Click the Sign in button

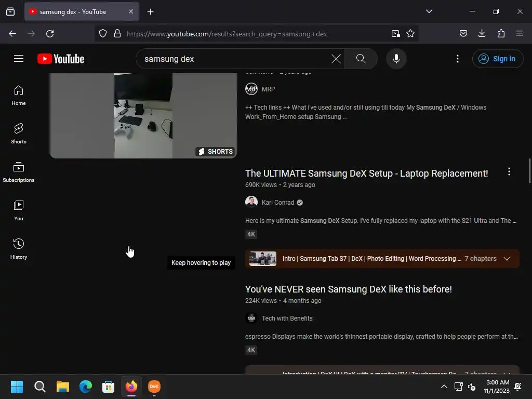point(497,59)
